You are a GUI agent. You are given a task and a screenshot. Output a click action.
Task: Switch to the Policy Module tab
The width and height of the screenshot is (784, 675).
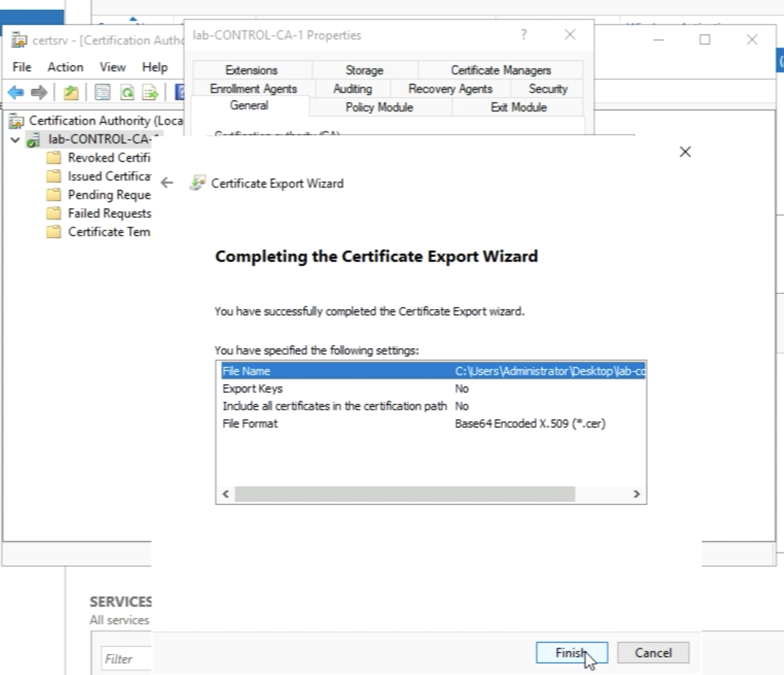click(x=379, y=107)
